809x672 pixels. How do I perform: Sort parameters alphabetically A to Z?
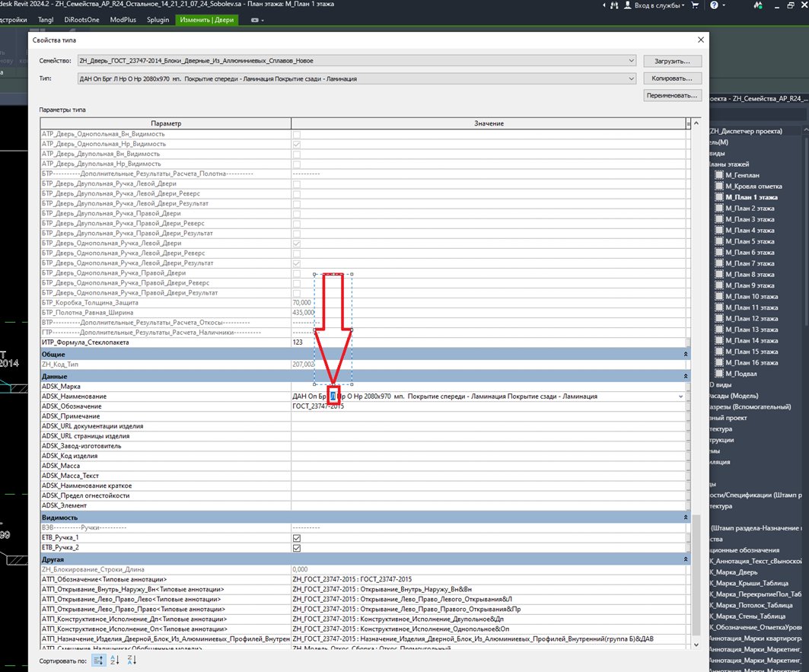[x=115, y=660]
